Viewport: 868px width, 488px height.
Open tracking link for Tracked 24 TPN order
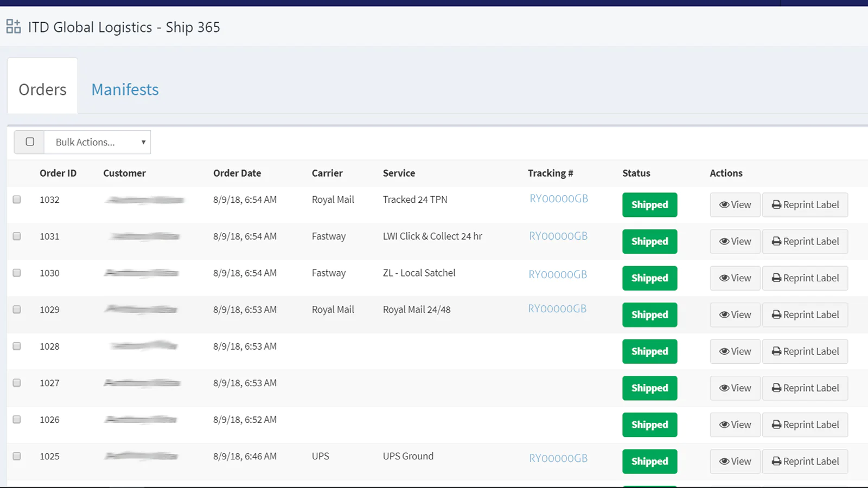pyautogui.click(x=558, y=199)
